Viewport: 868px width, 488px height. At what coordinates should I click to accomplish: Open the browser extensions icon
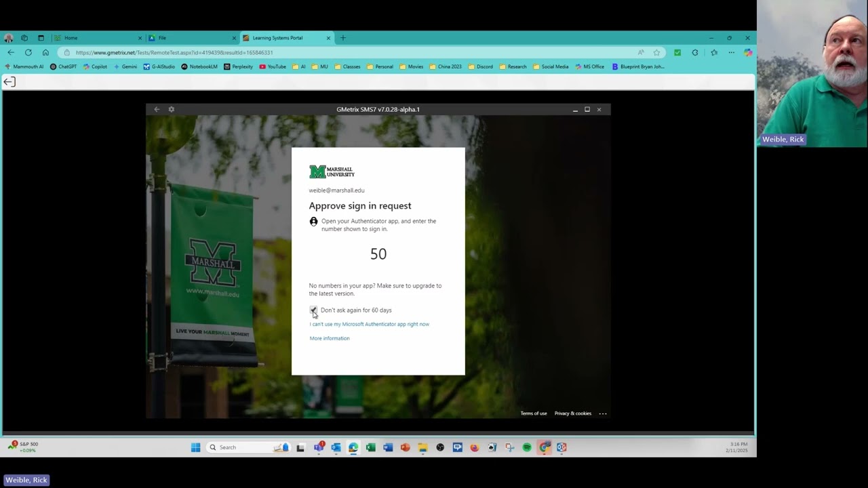pyautogui.click(x=695, y=52)
